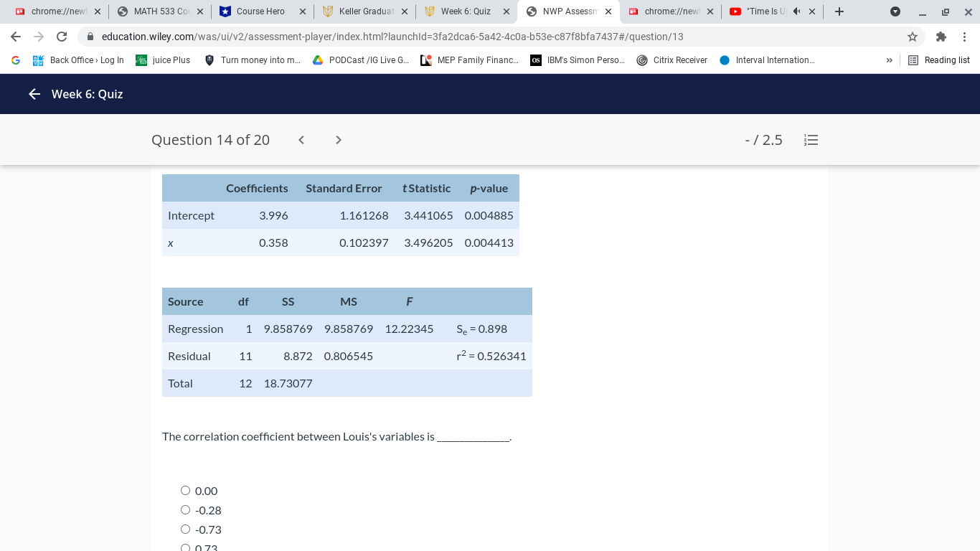The height and width of the screenshot is (551, 980).
Task: Click the Residual SS value 8.872
Action: [298, 356]
